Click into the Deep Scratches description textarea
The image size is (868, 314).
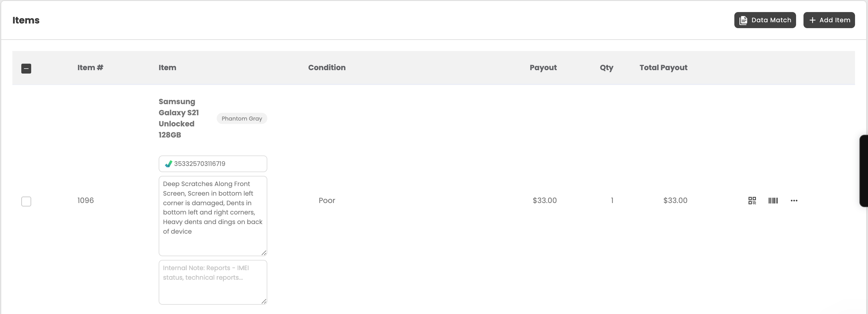tap(213, 216)
